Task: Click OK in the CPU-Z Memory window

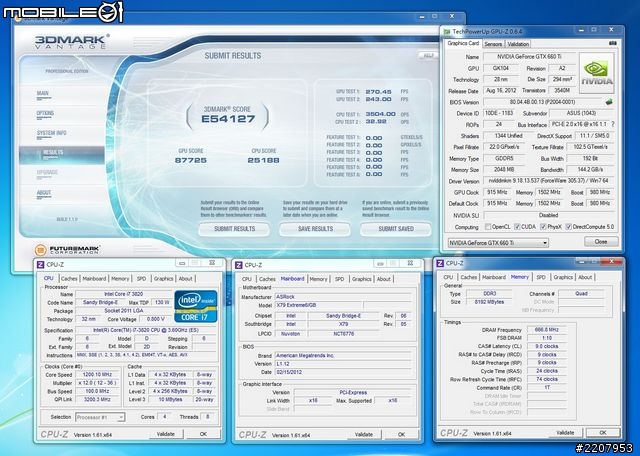Action: pos(603,433)
